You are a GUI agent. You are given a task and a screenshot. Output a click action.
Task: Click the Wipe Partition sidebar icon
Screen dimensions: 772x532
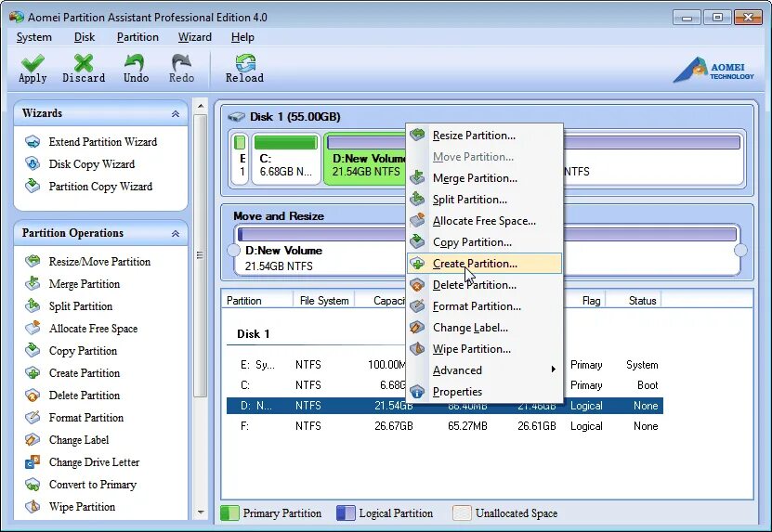point(33,506)
